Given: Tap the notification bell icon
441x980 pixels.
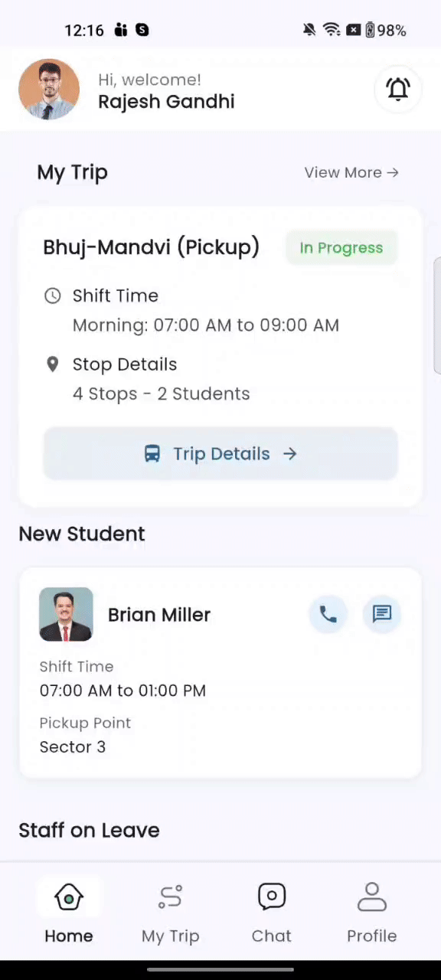Looking at the screenshot, I should click(398, 90).
